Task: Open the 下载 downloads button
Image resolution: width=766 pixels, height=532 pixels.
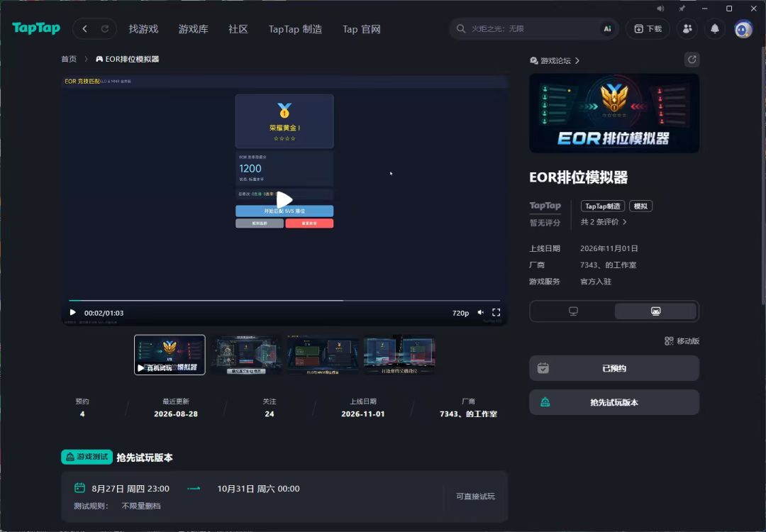Action: click(648, 29)
